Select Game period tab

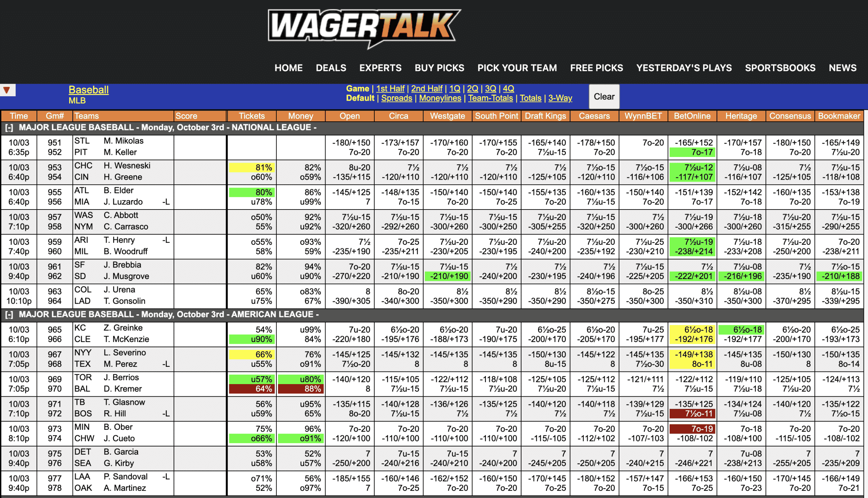tap(357, 88)
